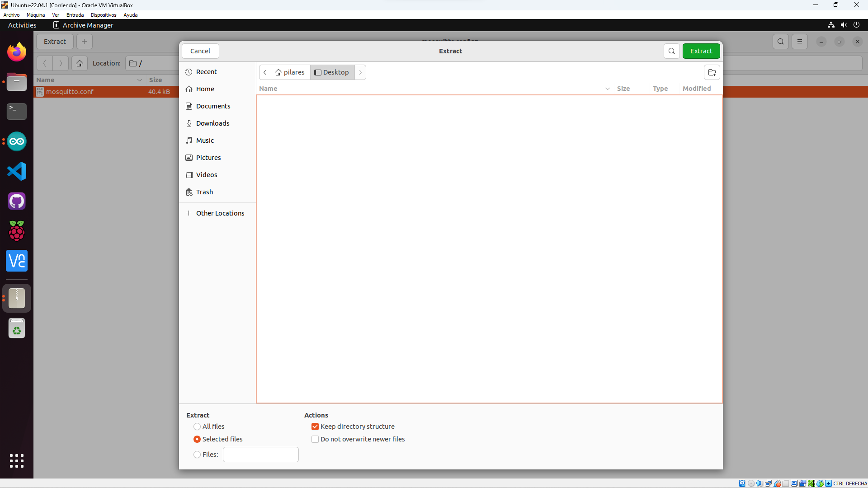
Task: Click the path bar forward chevron
Action: tap(360, 72)
